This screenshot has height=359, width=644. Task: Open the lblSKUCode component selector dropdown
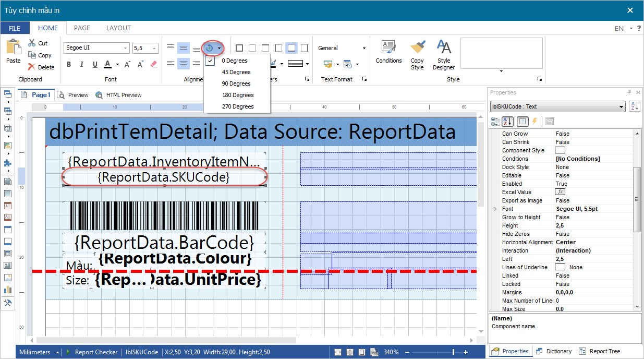point(621,106)
